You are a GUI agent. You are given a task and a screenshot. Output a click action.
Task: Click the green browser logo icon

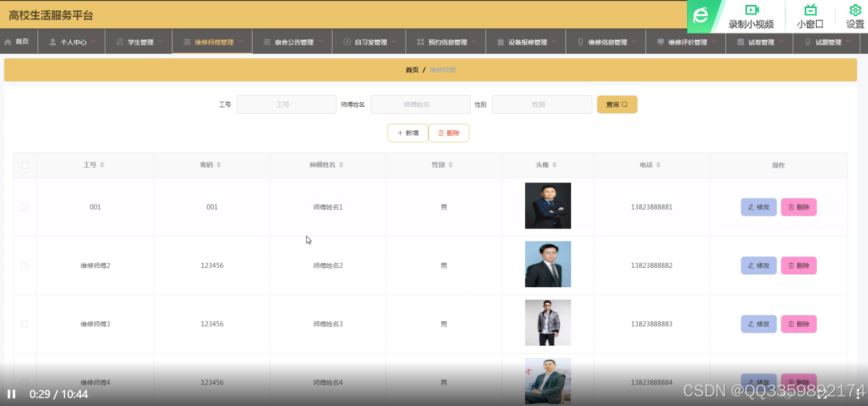(x=701, y=15)
